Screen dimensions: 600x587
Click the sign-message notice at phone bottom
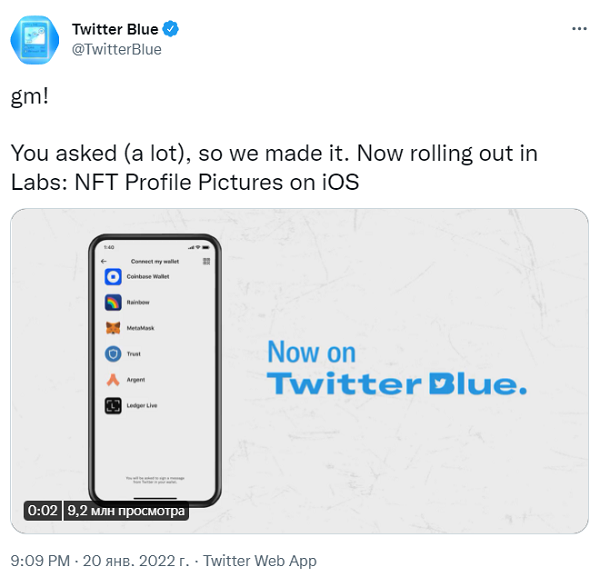point(153,481)
